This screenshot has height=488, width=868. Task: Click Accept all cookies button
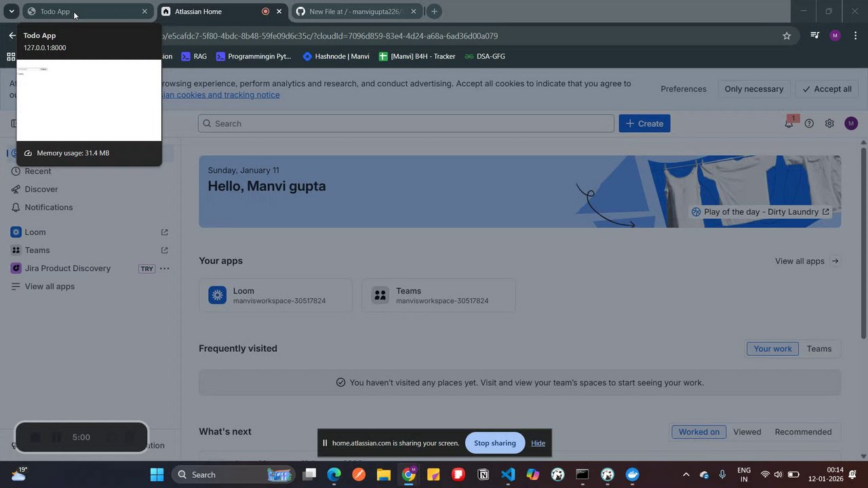(827, 89)
